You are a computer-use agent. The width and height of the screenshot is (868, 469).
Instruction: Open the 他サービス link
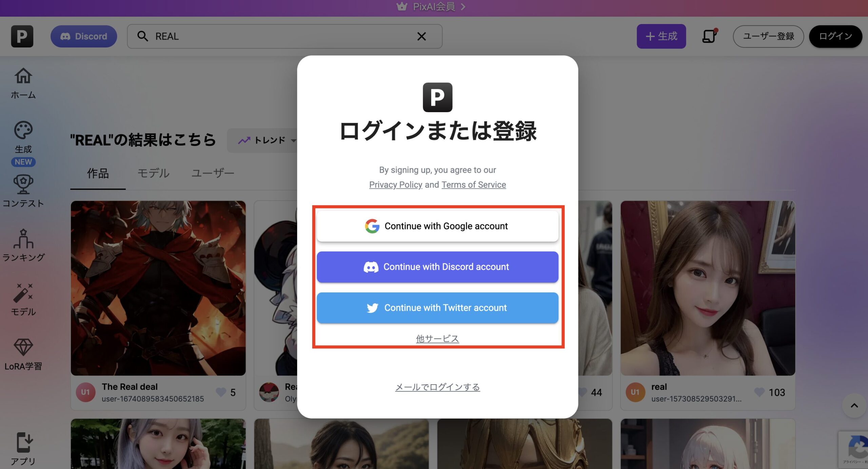coord(437,338)
